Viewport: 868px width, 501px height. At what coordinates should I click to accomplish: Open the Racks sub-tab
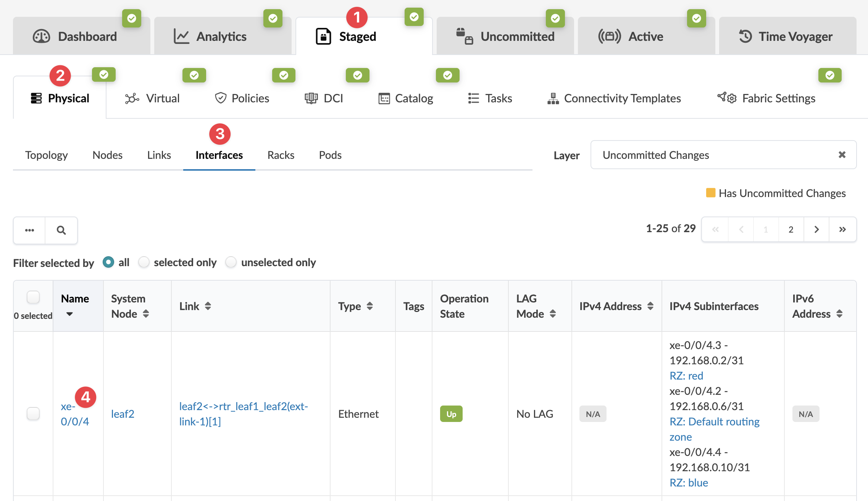tap(281, 155)
